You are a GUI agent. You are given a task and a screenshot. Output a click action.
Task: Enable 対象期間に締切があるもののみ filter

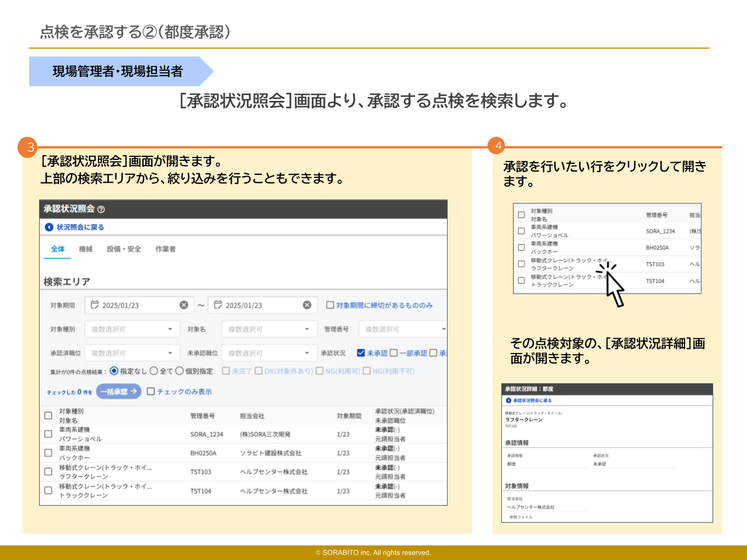coord(329,304)
